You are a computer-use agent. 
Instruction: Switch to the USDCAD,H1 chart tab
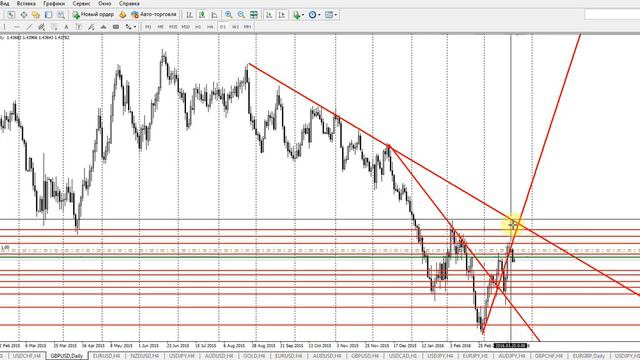point(403,356)
